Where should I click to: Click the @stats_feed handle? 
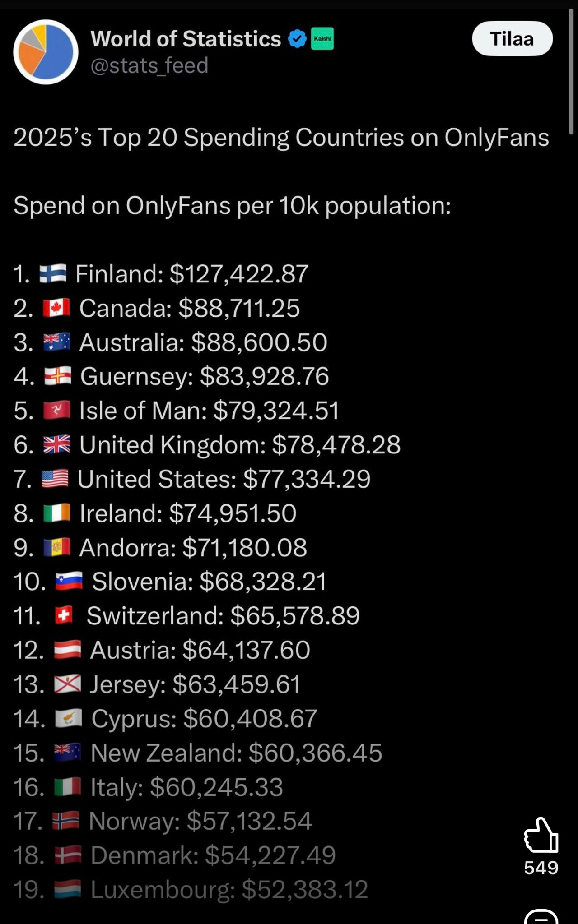(x=149, y=66)
